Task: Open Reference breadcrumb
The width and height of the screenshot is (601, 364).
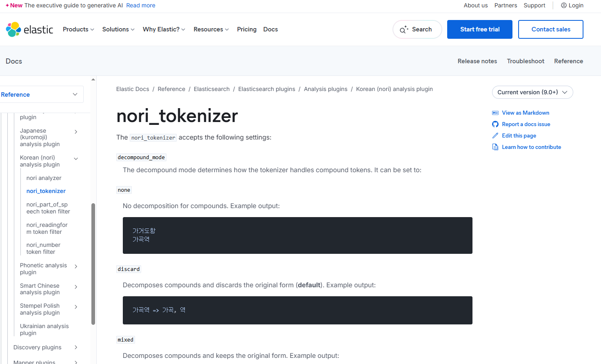Action: pyautogui.click(x=171, y=89)
